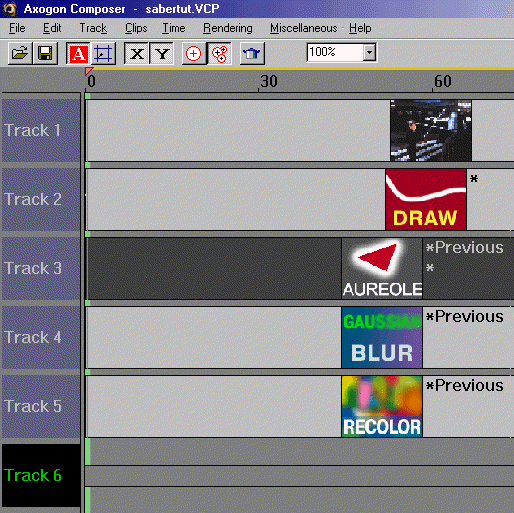Click the AUREOLE effect clip icon
This screenshot has width=514, height=513.
[382, 268]
